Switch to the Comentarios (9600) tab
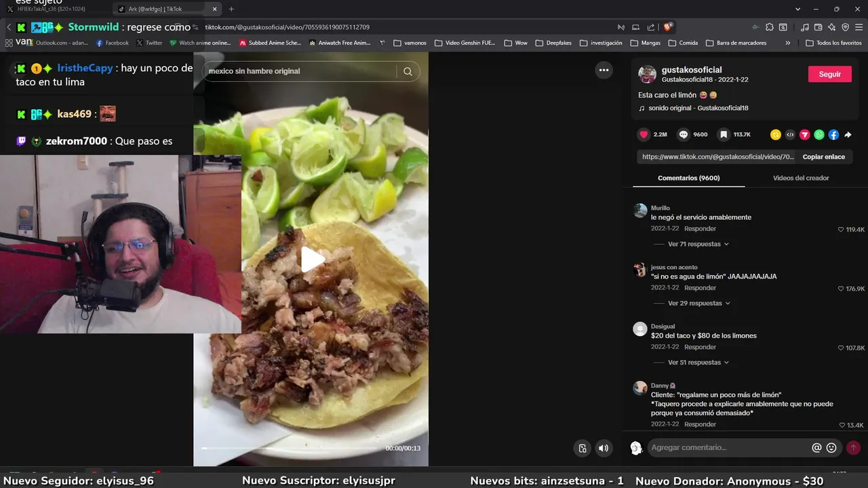Image resolution: width=868 pixels, height=488 pixels. (688, 178)
